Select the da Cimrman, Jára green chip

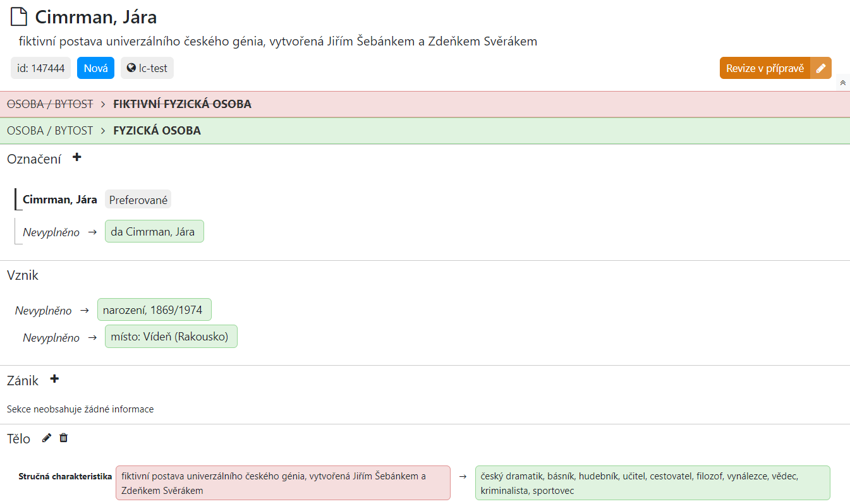(x=154, y=231)
